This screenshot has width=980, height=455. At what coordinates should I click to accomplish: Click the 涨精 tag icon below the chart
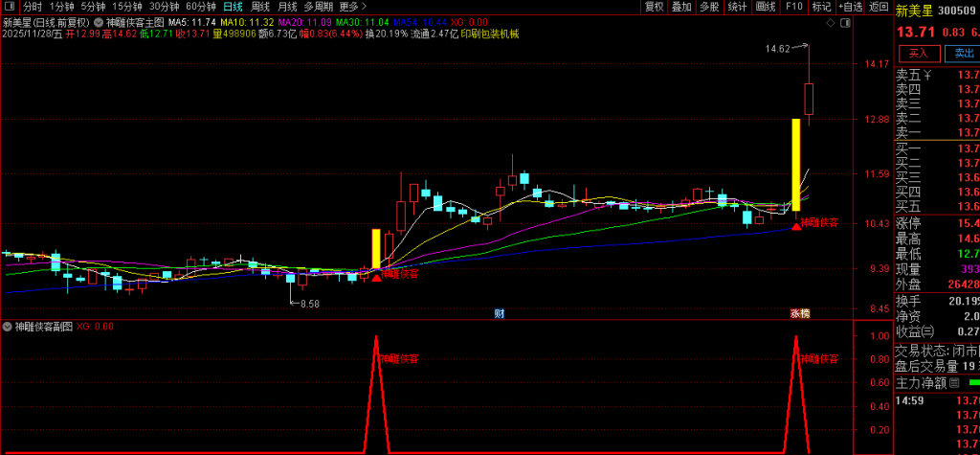coord(799,313)
